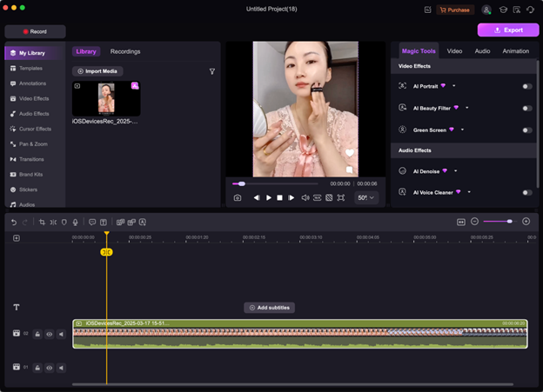543x392 pixels.
Task: Click the account profile icon
Action: click(x=486, y=10)
